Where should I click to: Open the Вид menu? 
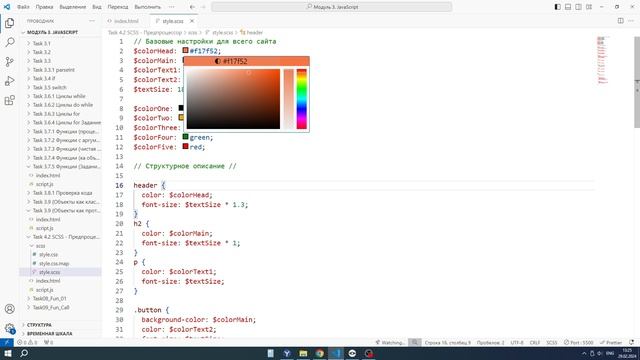coord(97,7)
